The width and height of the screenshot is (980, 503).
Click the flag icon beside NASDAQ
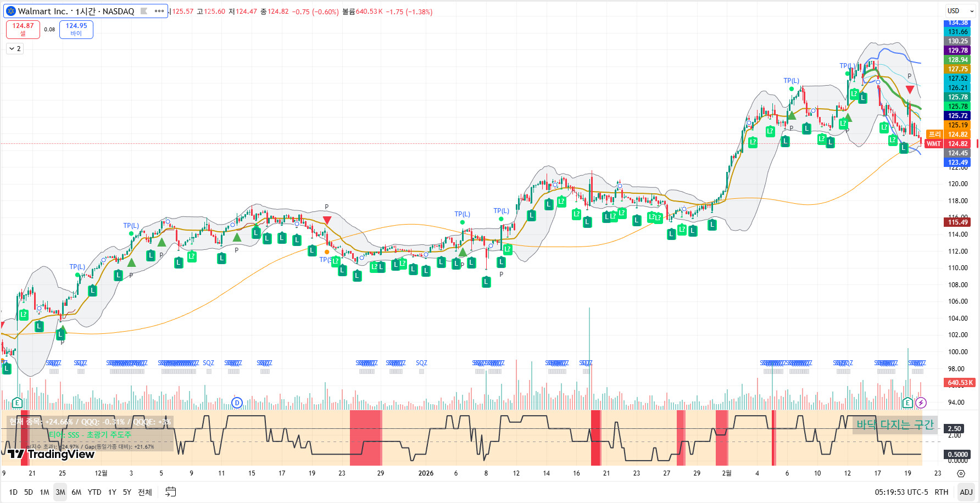(x=144, y=11)
